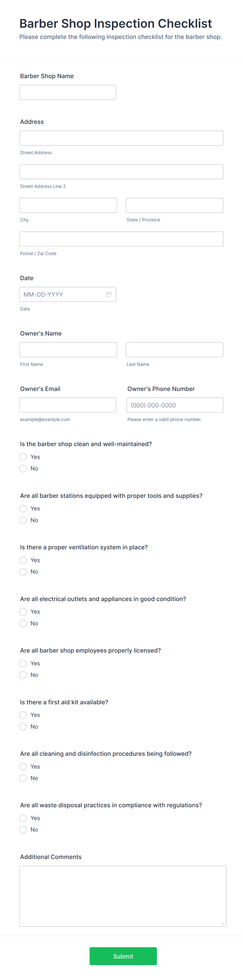Open the calendar date picker icon
This screenshot has width=243, height=980.
109,294
